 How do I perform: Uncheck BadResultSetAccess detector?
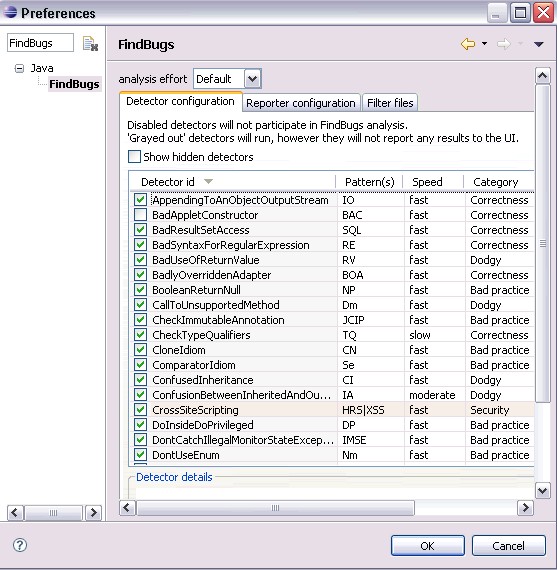point(140,229)
